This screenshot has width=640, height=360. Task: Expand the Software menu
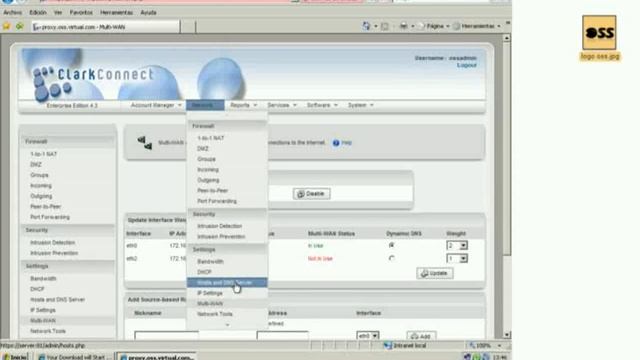[322, 105]
